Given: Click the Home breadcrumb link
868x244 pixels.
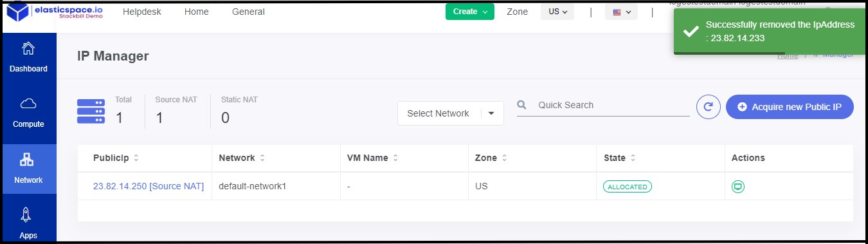Looking at the screenshot, I should pyautogui.click(x=788, y=55).
